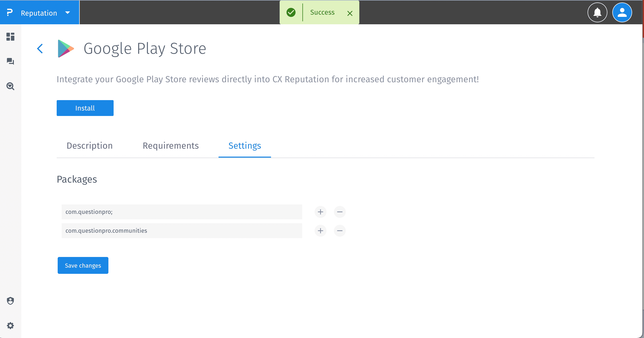This screenshot has height=338, width=644.
Task: Expand the Reputation product dropdown
Action: click(x=68, y=13)
